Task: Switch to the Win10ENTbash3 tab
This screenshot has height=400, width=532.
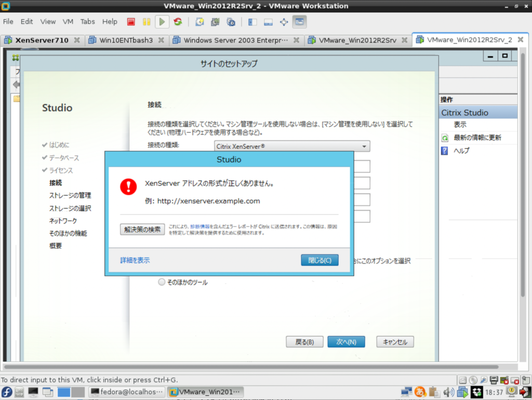Action: click(126, 40)
